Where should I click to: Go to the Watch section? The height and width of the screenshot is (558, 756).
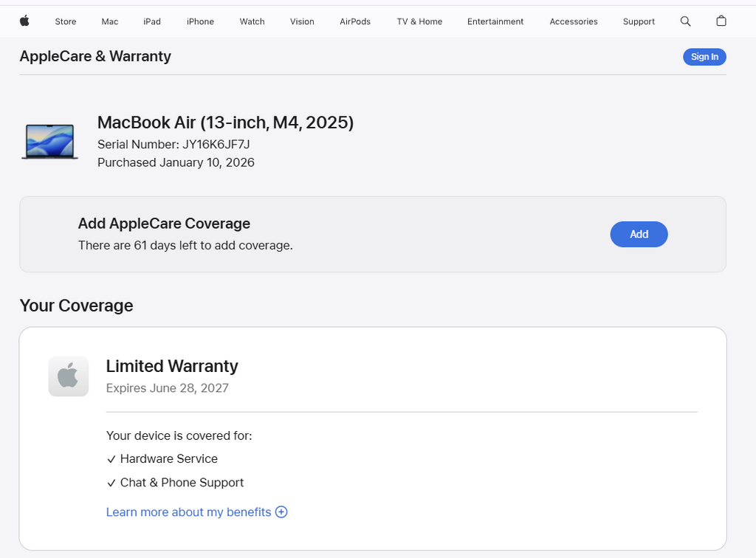[x=252, y=21]
